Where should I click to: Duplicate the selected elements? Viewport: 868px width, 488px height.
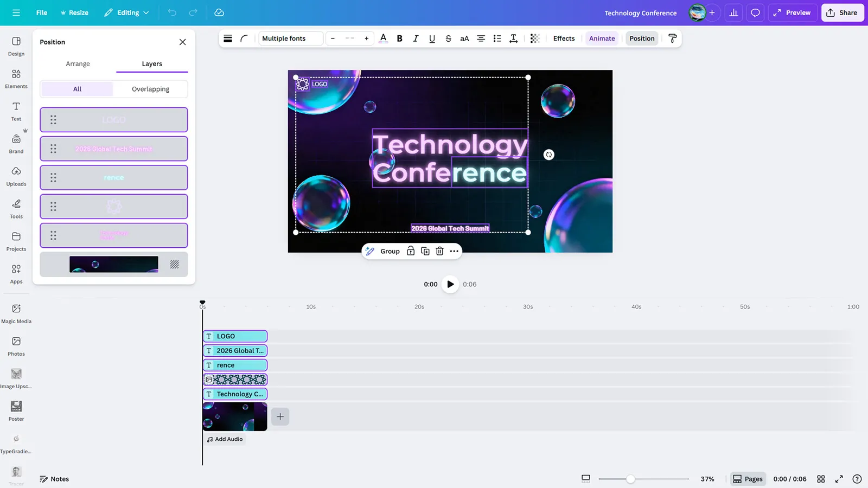click(425, 251)
